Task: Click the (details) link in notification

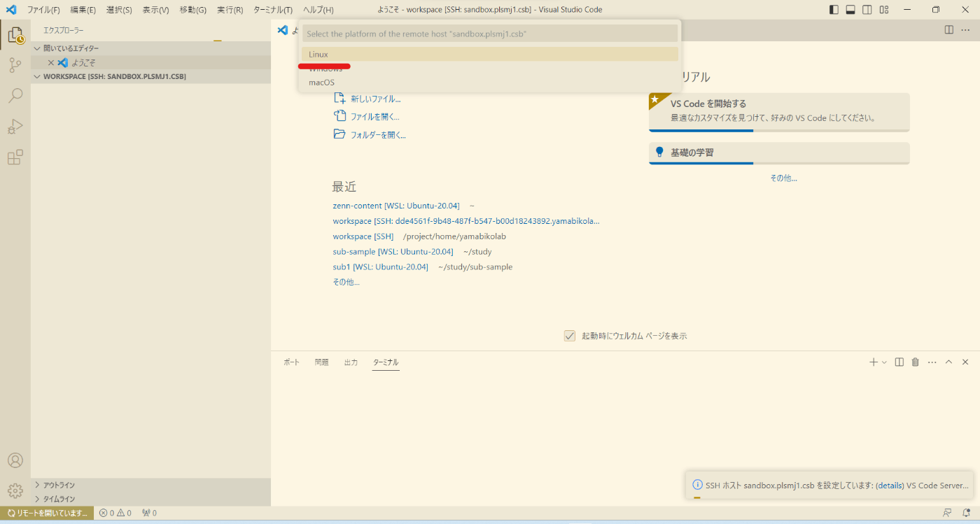Action: [890, 485]
